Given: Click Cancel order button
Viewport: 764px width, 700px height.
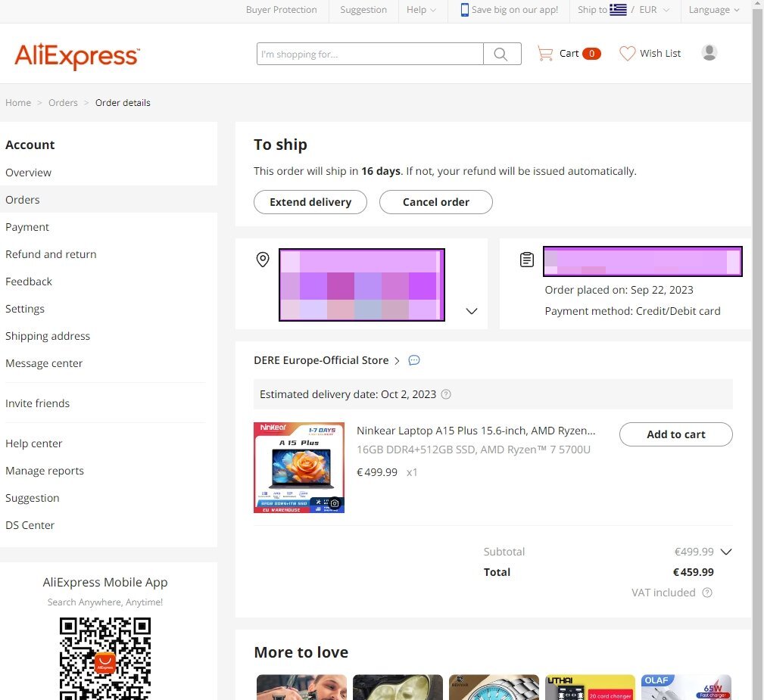Looking at the screenshot, I should [x=436, y=202].
